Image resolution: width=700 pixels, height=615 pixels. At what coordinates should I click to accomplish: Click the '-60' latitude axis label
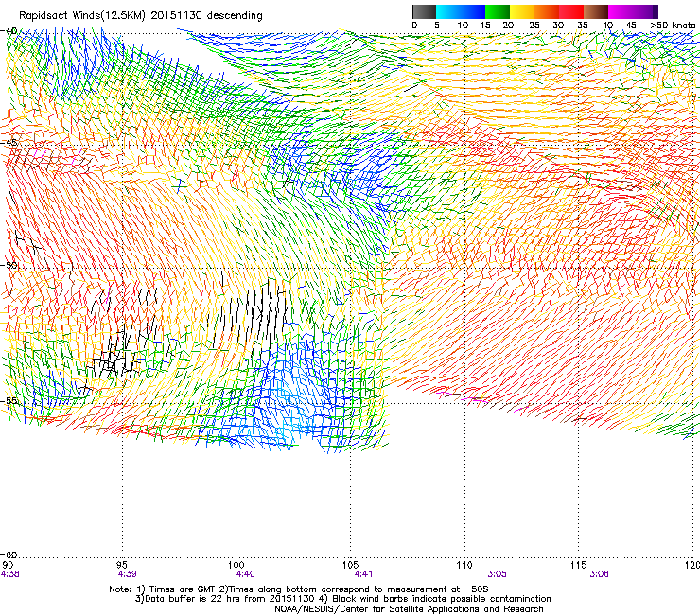point(9,554)
